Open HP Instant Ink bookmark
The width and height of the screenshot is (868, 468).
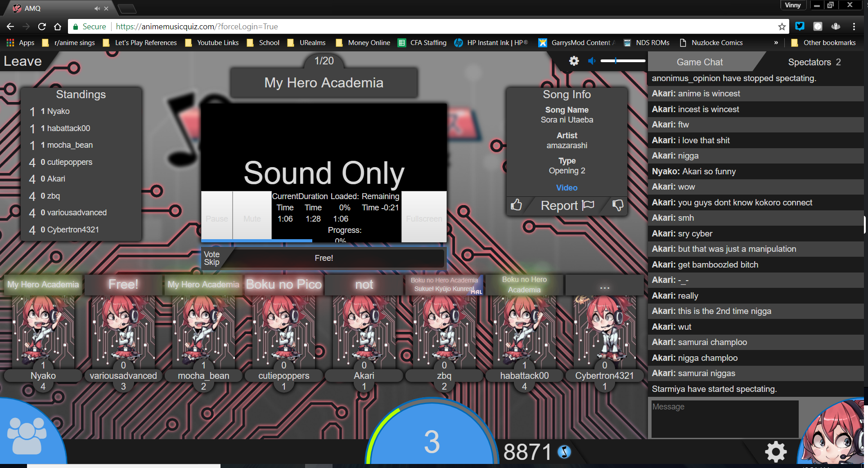(x=491, y=43)
